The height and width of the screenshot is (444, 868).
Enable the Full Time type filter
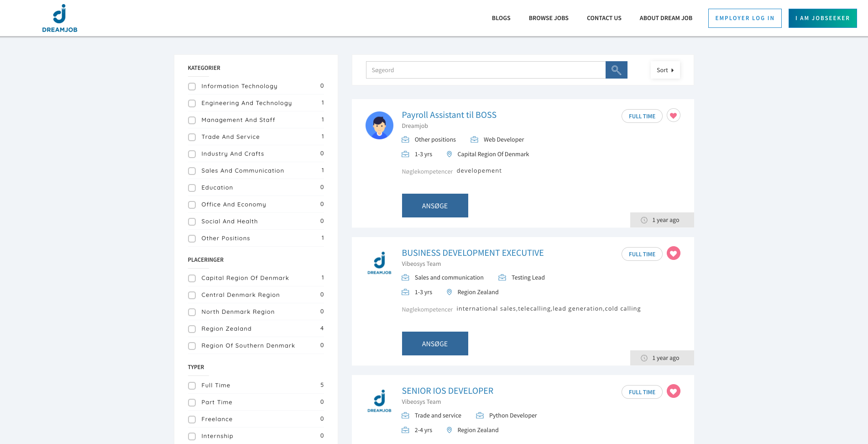(x=192, y=386)
